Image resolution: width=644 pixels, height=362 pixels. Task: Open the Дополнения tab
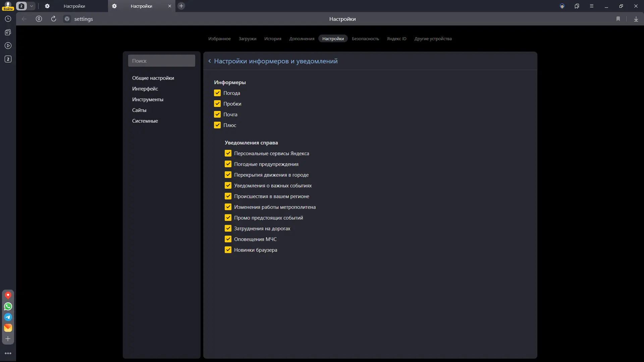[302, 39]
